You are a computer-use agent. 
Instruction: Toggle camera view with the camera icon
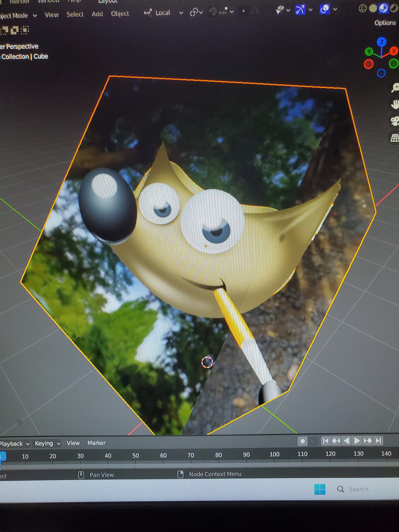pos(395,121)
